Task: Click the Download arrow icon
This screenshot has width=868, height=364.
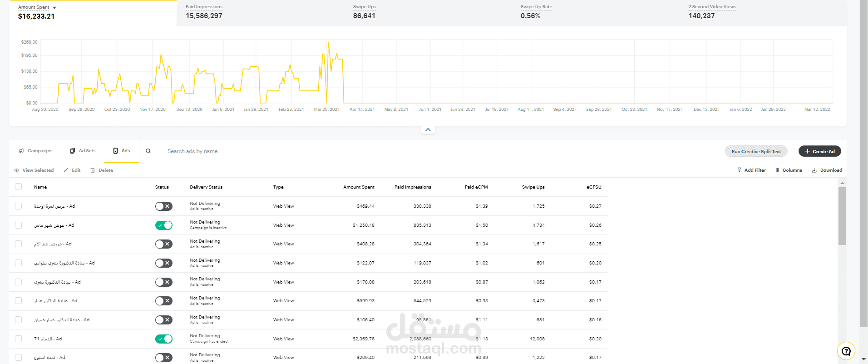Action: point(814,170)
